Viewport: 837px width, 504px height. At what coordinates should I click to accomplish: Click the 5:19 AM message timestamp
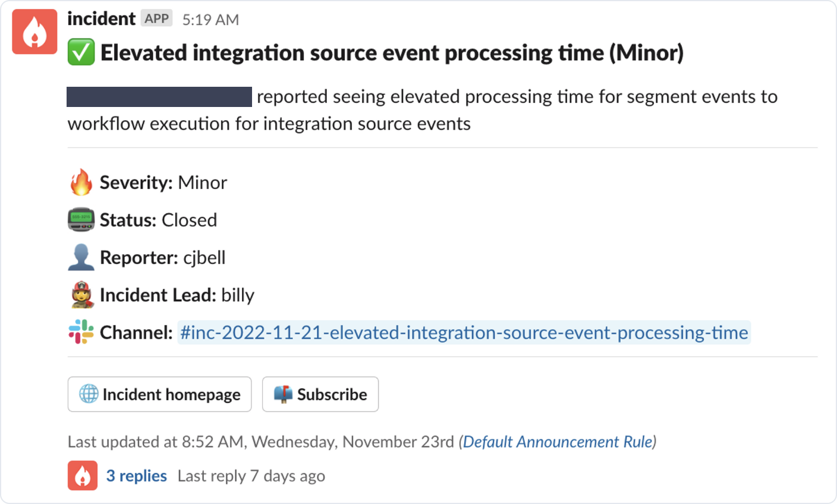210,20
